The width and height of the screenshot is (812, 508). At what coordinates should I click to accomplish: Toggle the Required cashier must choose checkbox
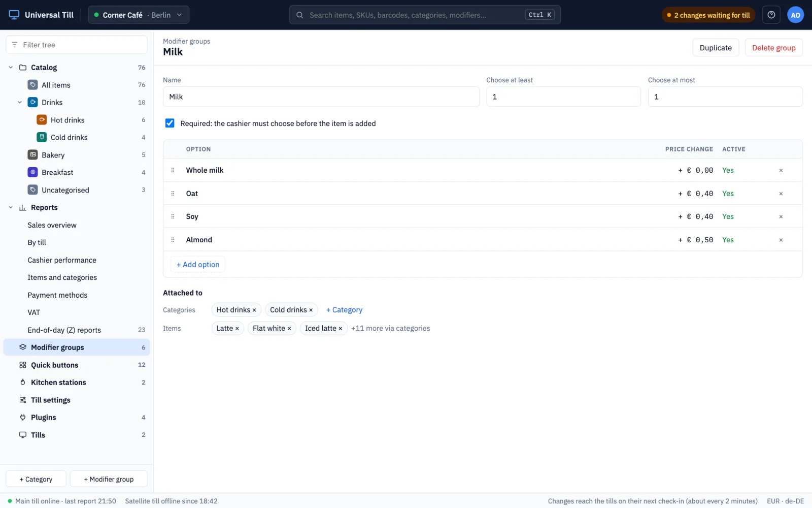point(170,123)
